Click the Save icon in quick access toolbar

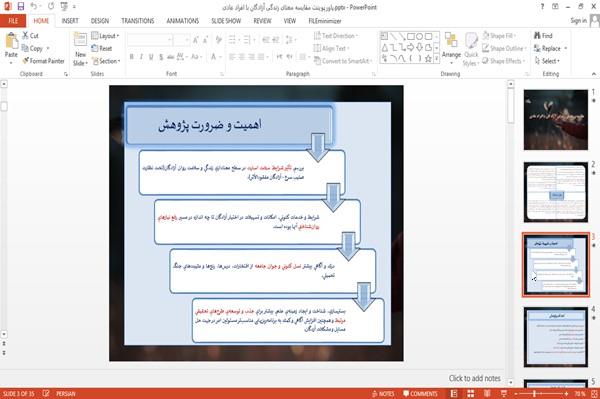21,6
